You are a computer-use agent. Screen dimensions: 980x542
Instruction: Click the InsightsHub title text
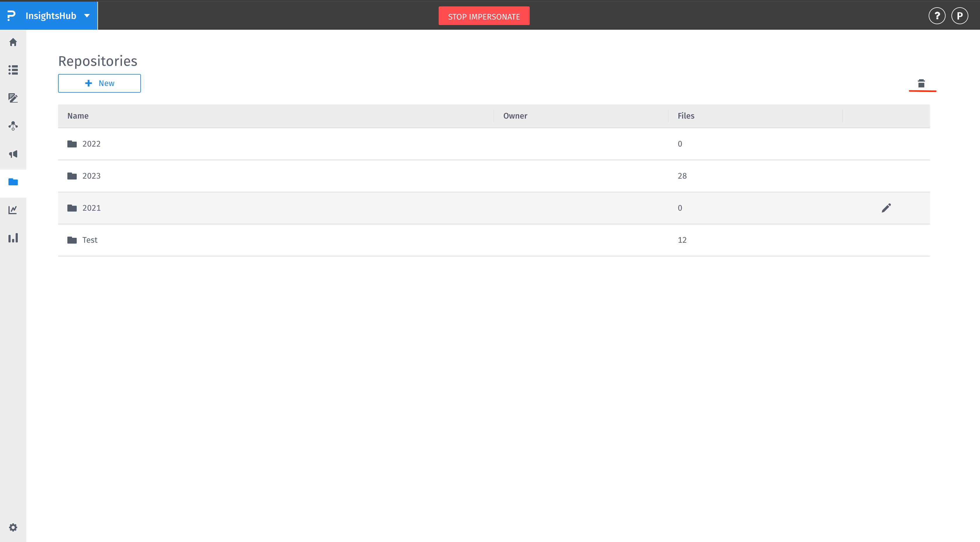pyautogui.click(x=50, y=16)
